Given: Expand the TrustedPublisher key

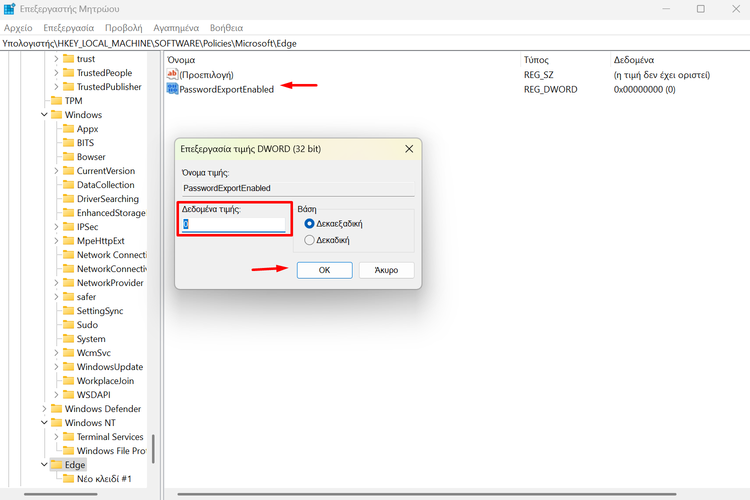Looking at the screenshot, I should coord(56,87).
